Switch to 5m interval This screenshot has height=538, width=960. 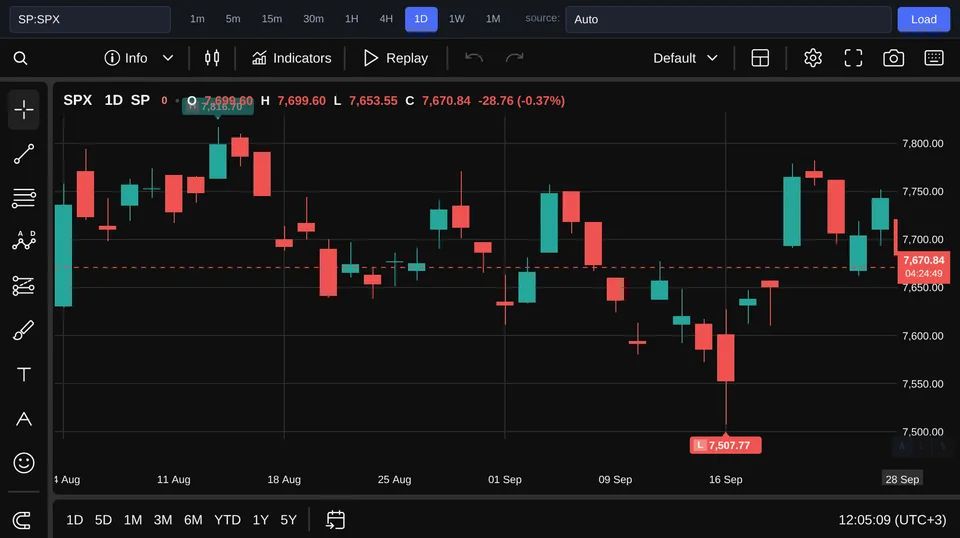tap(233, 19)
